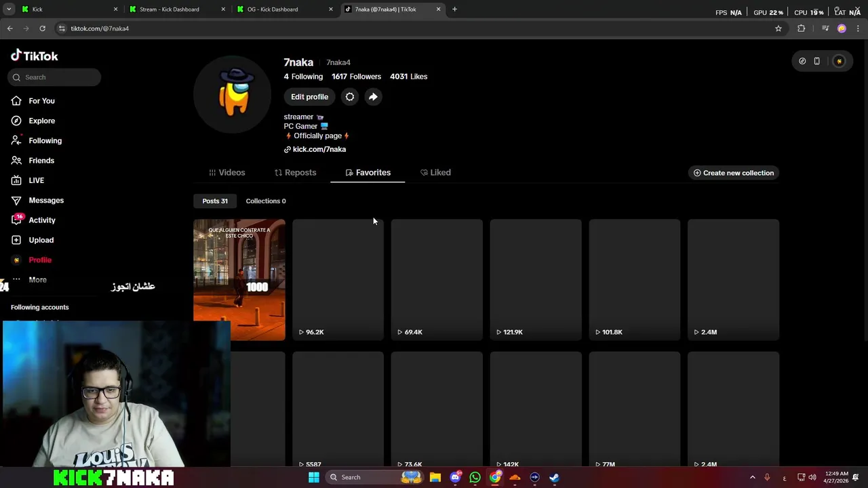Screen dimensions: 868x488
Task: Open the favorite video with 121.9K views
Action: 536,279
